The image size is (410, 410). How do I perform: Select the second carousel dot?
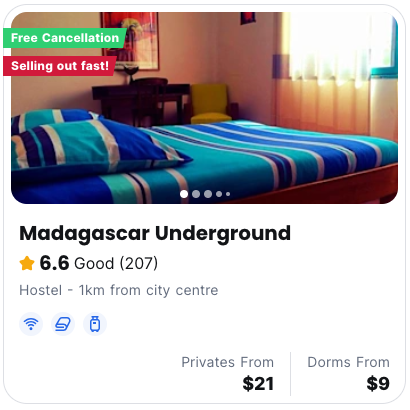[x=196, y=194]
